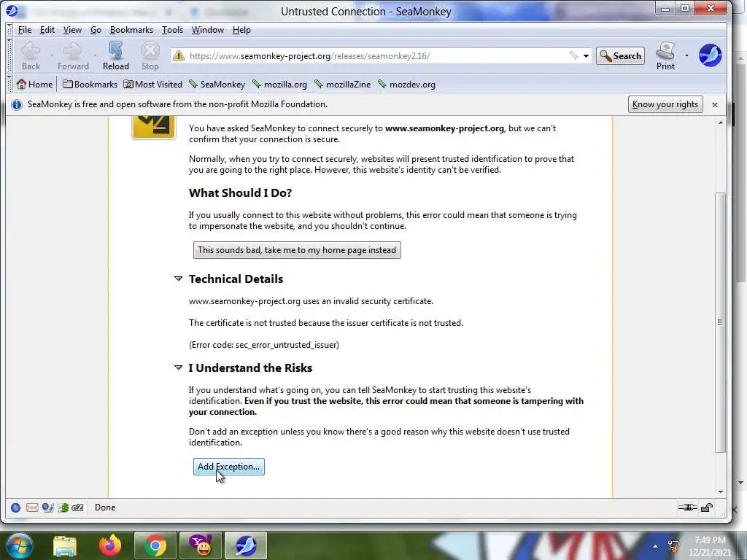747x560 pixels.
Task: Toggle online/offline connection icon
Action: pos(687,507)
